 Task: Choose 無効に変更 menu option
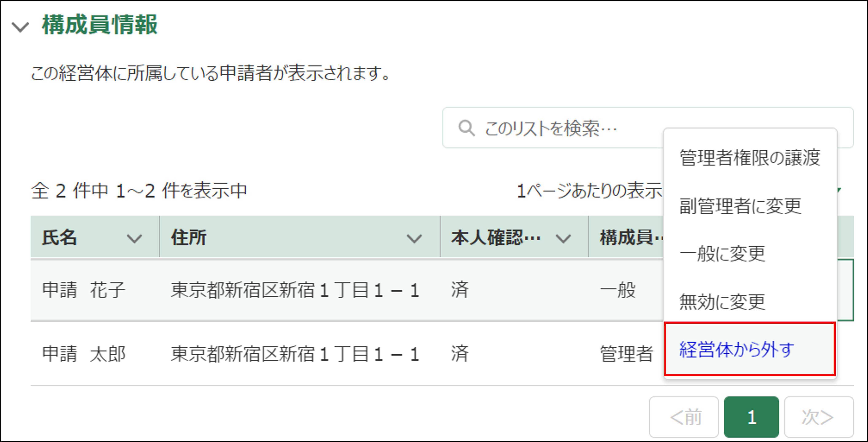click(x=722, y=301)
